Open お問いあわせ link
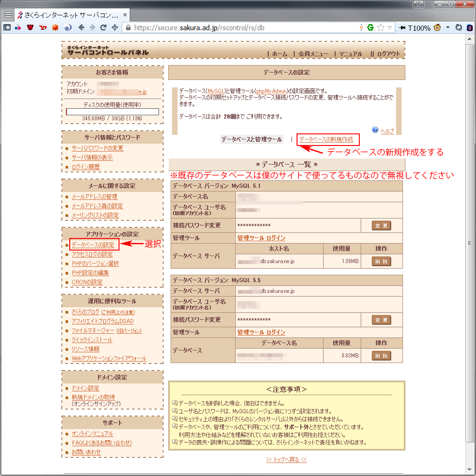476x476 pixels. [x=86, y=452]
